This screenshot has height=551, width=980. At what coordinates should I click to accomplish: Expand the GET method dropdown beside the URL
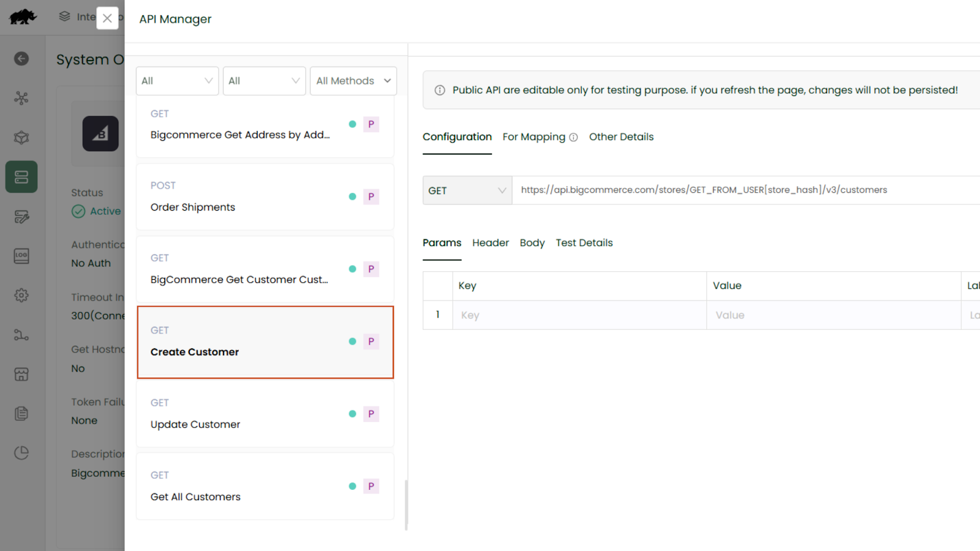click(467, 190)
